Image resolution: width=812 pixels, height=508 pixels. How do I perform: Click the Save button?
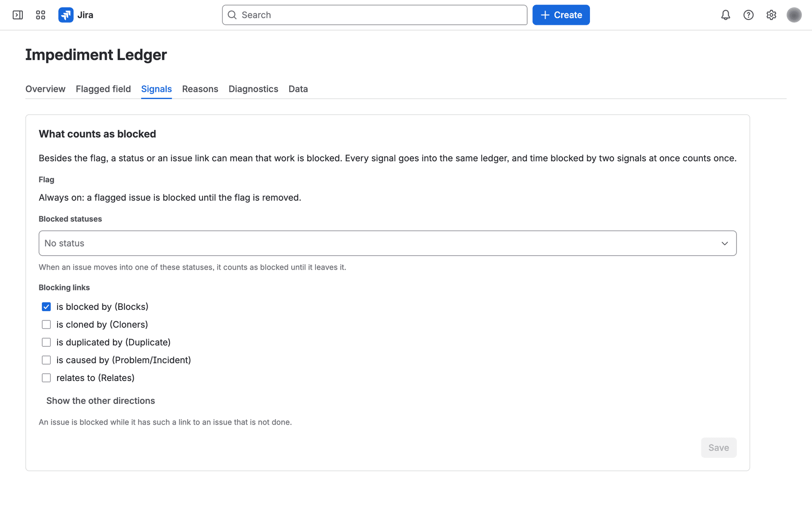719,448
